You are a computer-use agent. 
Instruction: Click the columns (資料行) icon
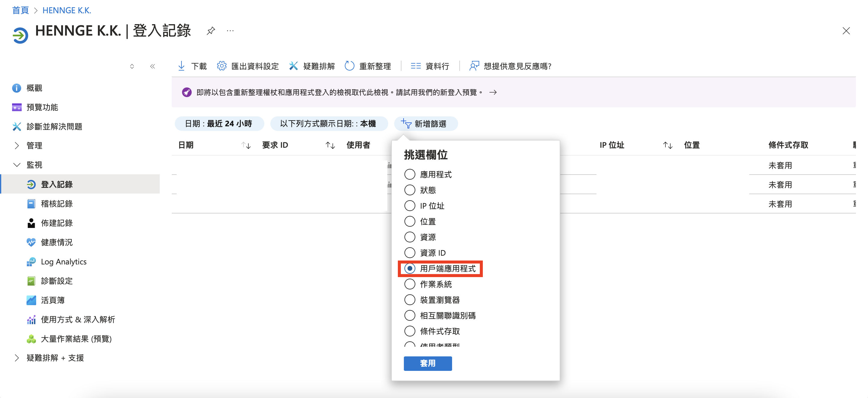(416, 66)
